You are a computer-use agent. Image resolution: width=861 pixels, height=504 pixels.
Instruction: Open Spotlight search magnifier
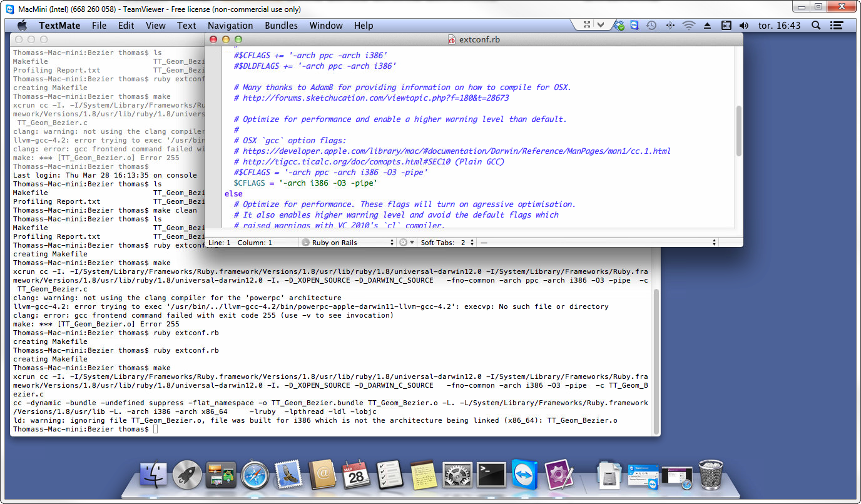coord(816,25)
